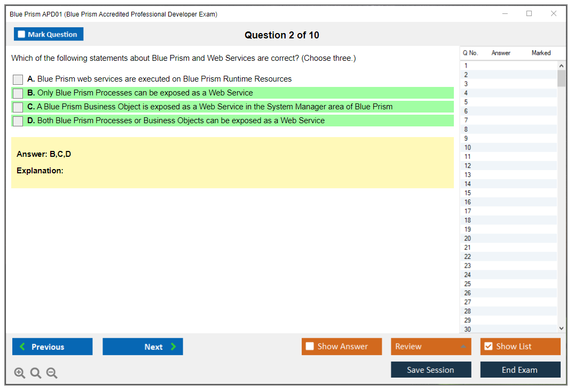This screenshot has height=392, width=574.
Task: Maximize the exam window
Action: pos(529,14)
